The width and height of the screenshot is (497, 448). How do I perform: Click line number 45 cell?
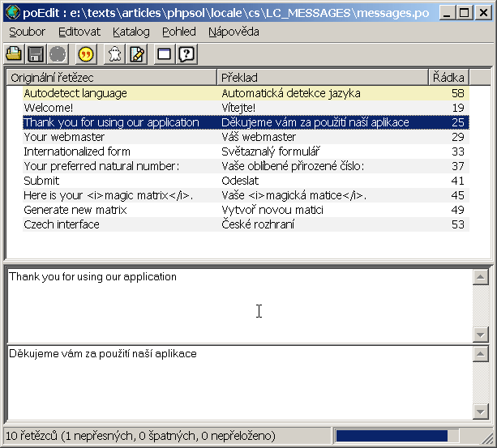(458, 195)
